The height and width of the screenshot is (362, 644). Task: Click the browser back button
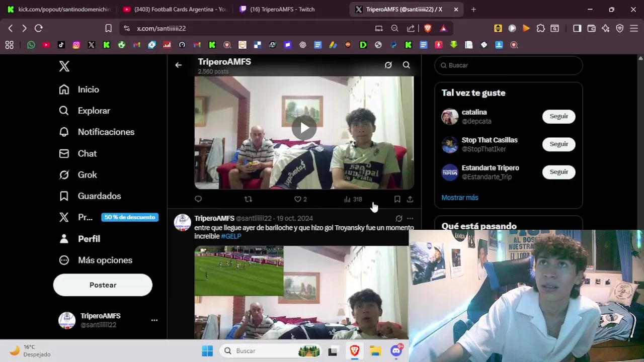(11, 29)
